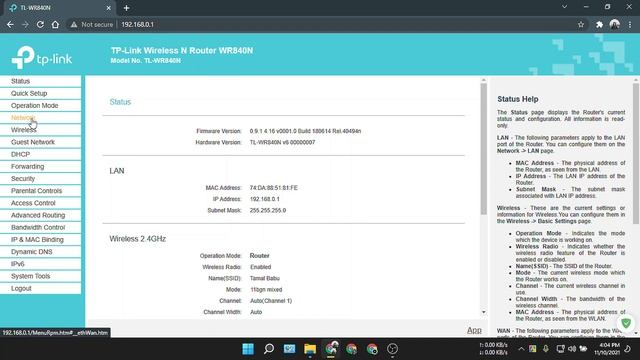Open Dynamic DNS menu item
Screen dimensions: 640x360
pos(41,252)
